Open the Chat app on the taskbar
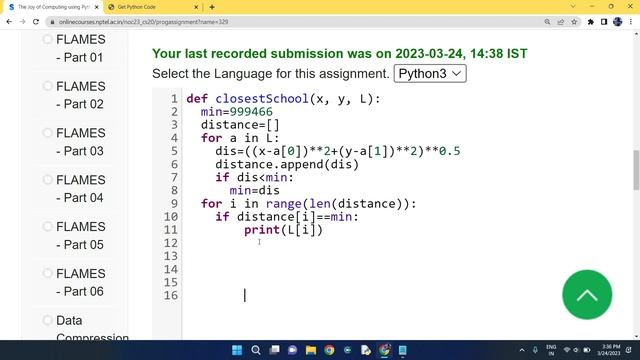 (x=293, y=350)
